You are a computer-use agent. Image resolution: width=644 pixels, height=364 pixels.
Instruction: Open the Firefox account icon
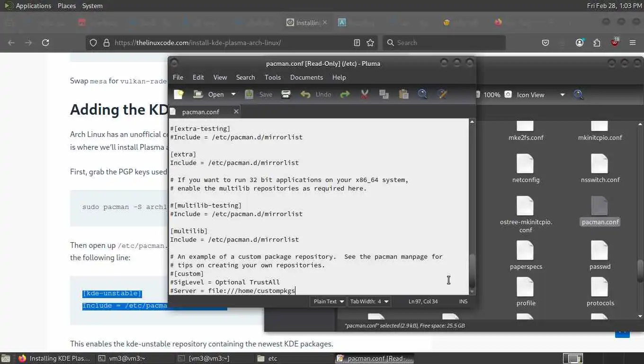[580, 43]
